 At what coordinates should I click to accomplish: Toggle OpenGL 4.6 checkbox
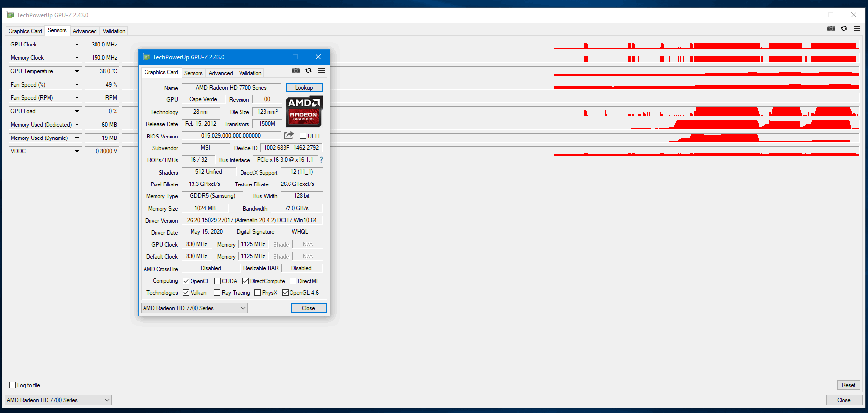point(285,292)
